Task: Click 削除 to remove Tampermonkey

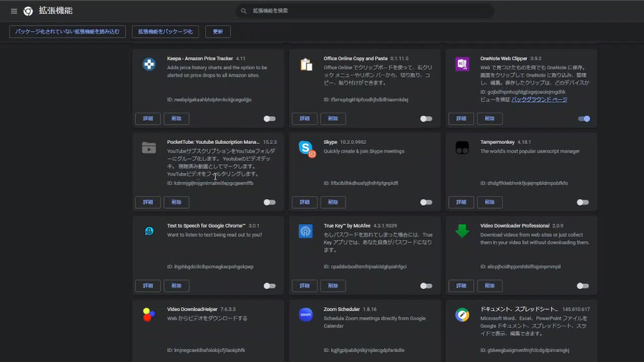Action: pyautogui.click(x=490, y=202)
